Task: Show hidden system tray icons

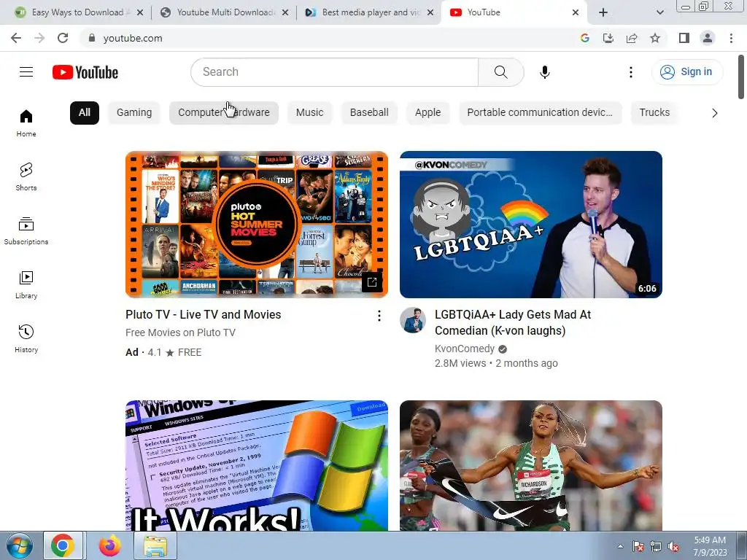Action: [620, 546]
